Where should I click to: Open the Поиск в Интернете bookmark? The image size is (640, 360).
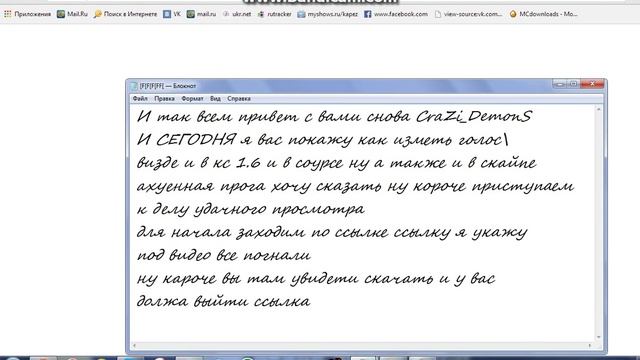click(125, 14)
